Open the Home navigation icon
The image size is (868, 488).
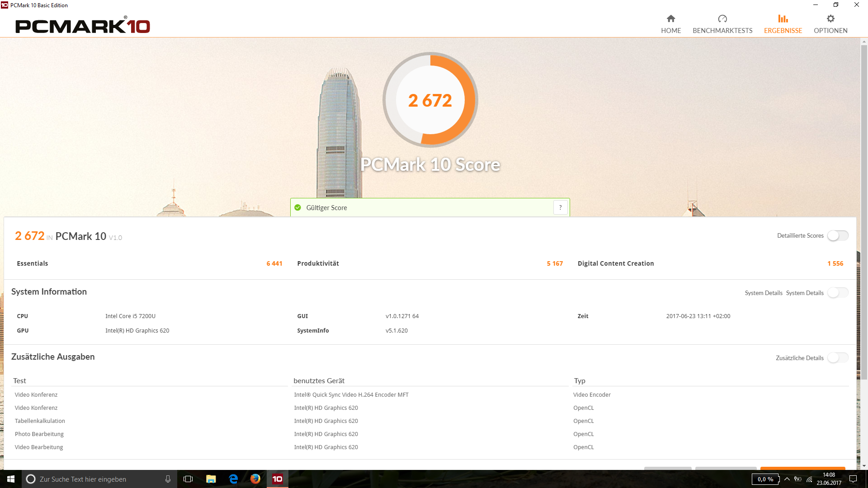click(x=671, y=19)
